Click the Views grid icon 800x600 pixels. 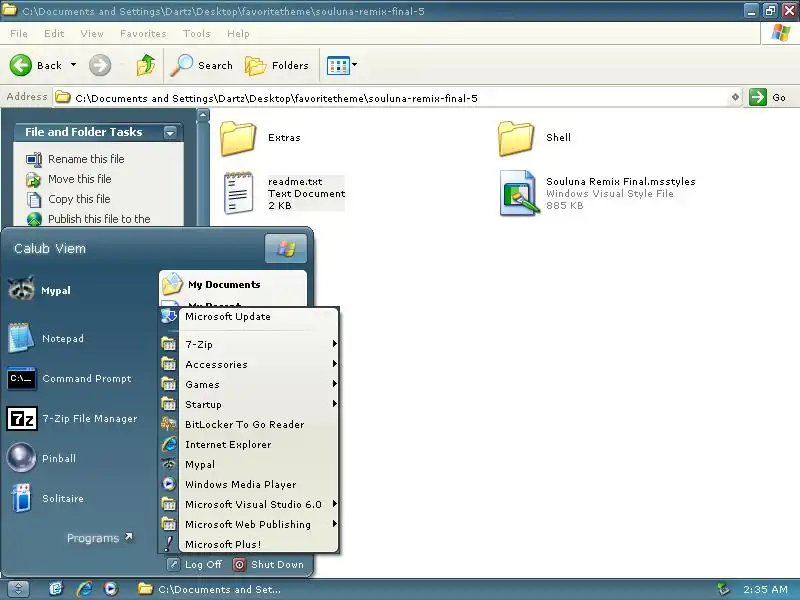338,65
